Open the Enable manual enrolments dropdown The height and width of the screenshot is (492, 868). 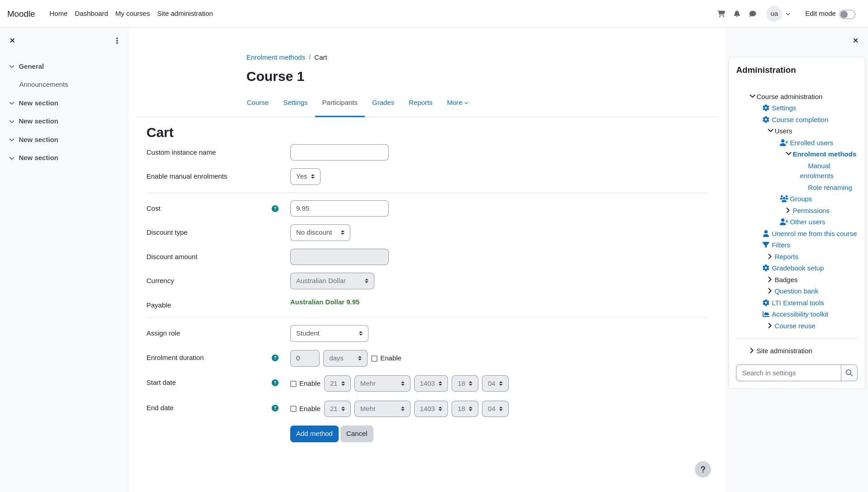pos(305,176)
